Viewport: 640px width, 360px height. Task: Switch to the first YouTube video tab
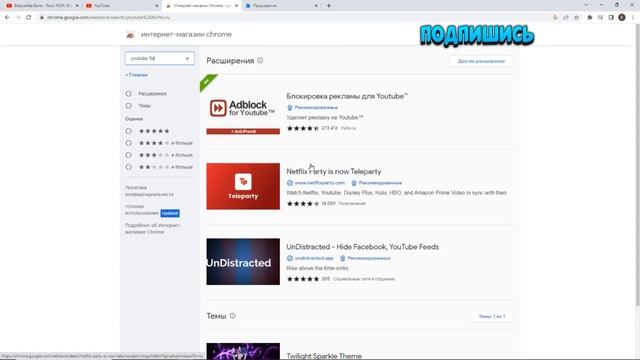(x=42, y=6)
